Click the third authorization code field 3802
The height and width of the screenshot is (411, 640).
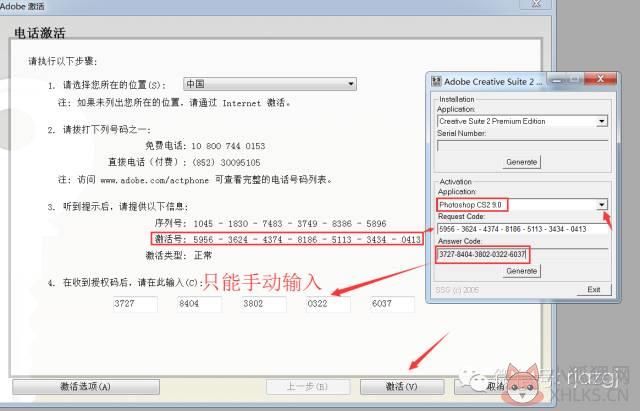click(264, 304)
